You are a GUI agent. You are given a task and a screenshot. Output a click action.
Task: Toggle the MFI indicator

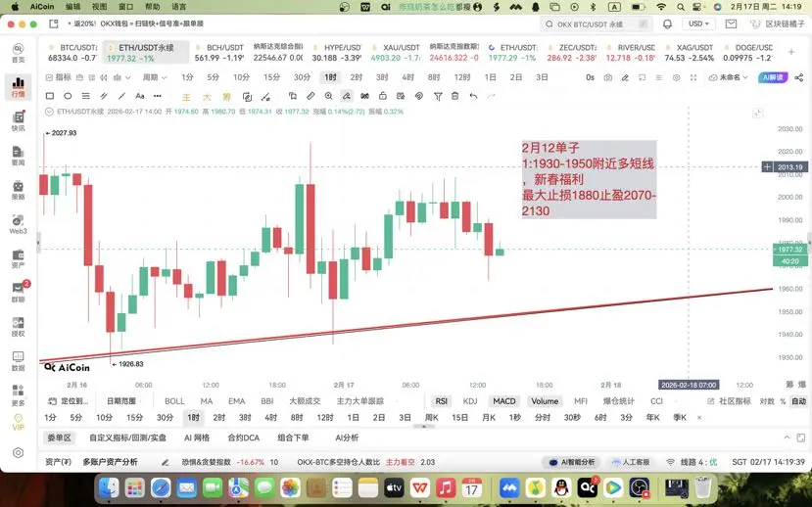click(x=581, y=401)
